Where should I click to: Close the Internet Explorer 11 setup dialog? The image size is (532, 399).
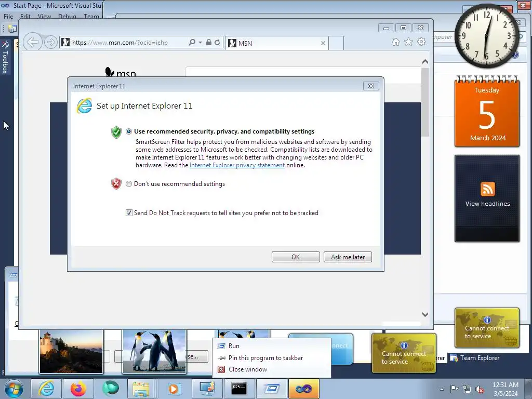click(371, 86)
